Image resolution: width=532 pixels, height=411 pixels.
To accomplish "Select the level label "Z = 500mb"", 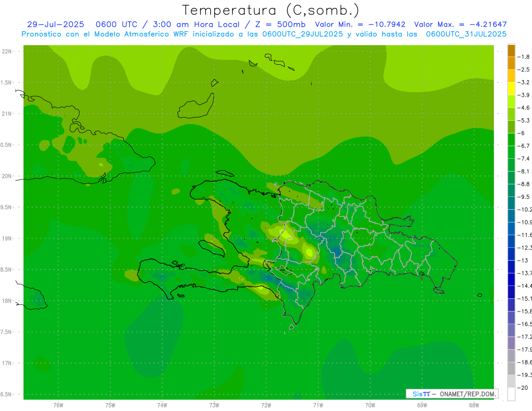I will point(280,24).
